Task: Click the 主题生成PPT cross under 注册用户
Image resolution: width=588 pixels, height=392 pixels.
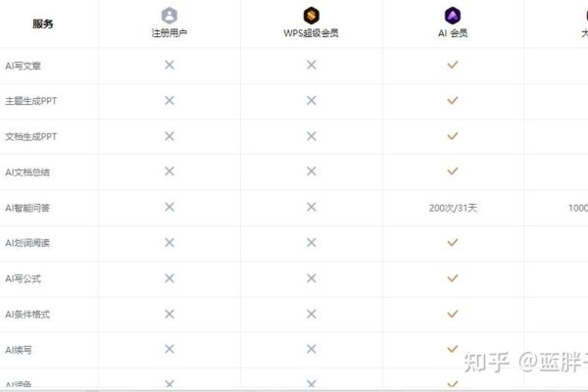Action: [170, 101]
